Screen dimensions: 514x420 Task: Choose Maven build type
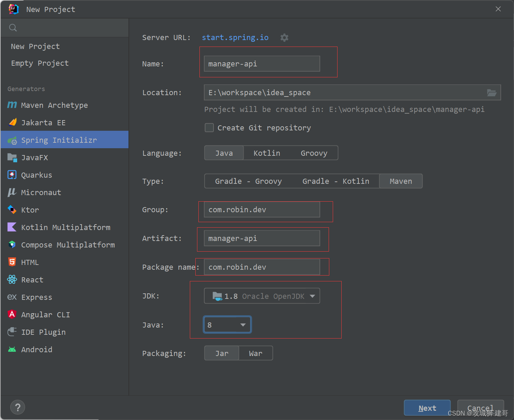[x=401, y=181]
